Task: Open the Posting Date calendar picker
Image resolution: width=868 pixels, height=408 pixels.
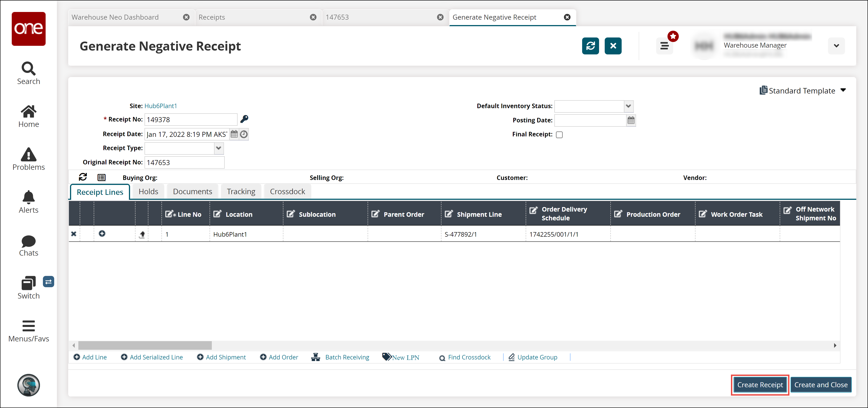Action: coord(631,120)
